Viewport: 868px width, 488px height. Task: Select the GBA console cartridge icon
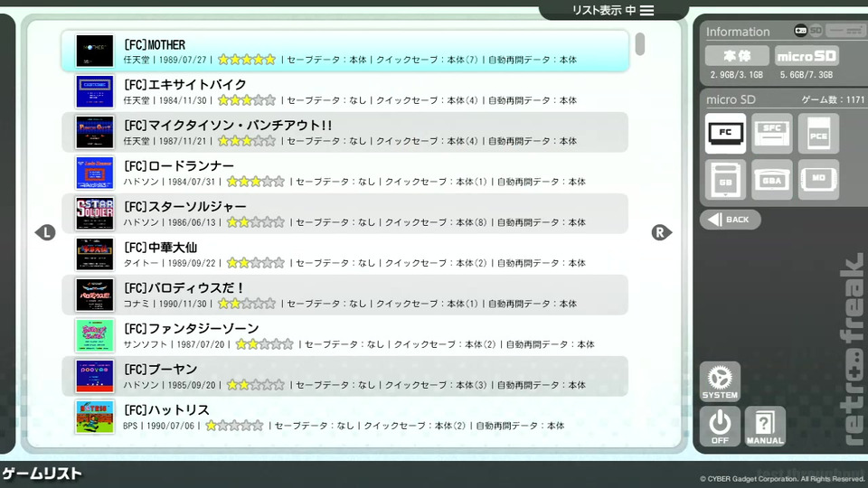(x=771, y=179)
